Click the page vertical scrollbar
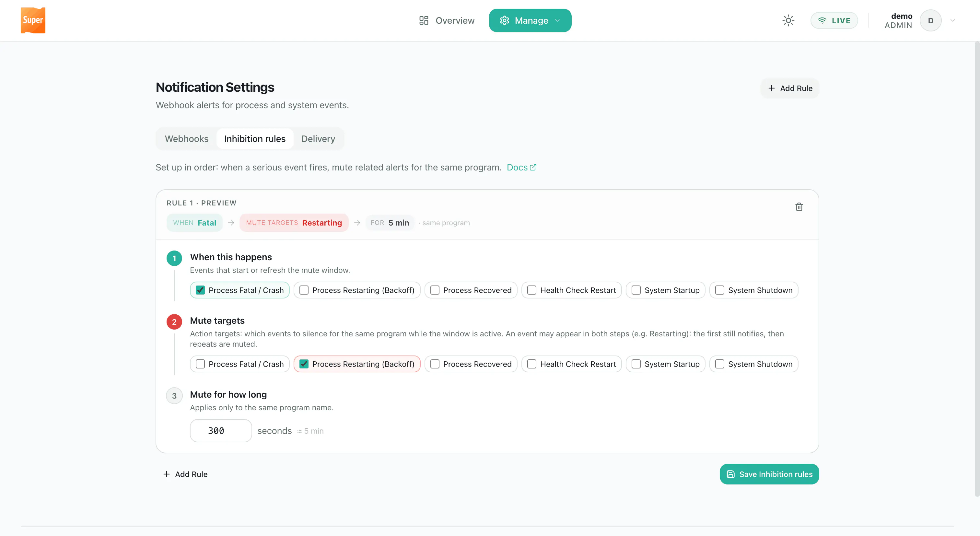980x536 pixels. pyautogui.click(x=977, y=269)
